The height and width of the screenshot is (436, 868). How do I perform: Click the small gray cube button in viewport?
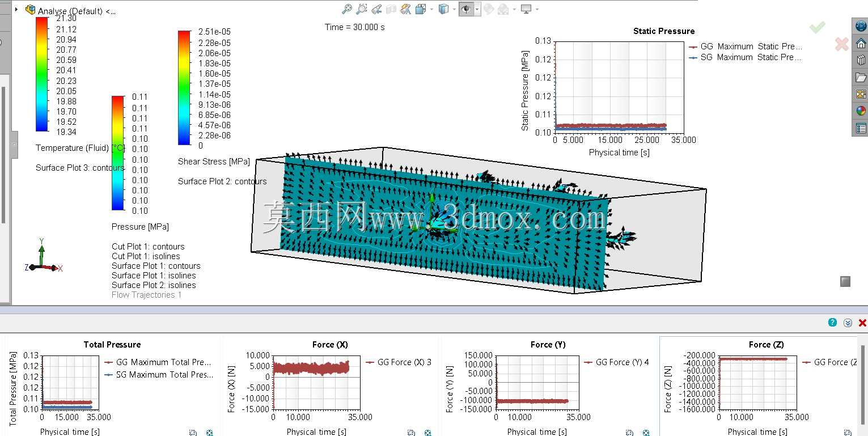[845, 281]
